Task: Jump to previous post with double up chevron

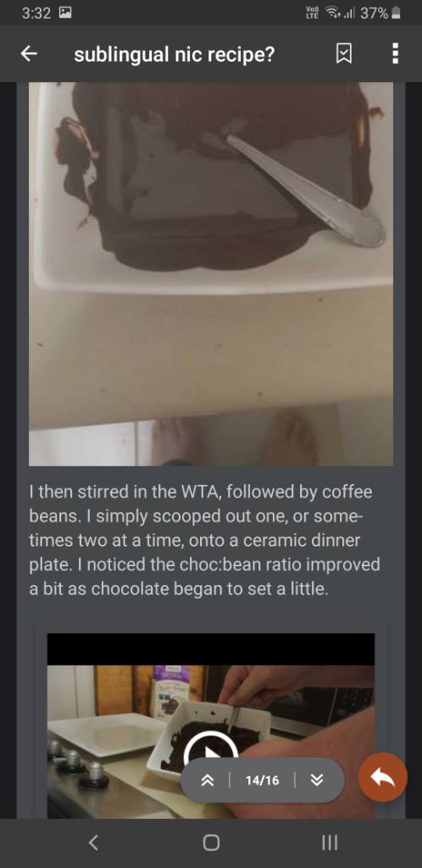Action: click(208, 780)
